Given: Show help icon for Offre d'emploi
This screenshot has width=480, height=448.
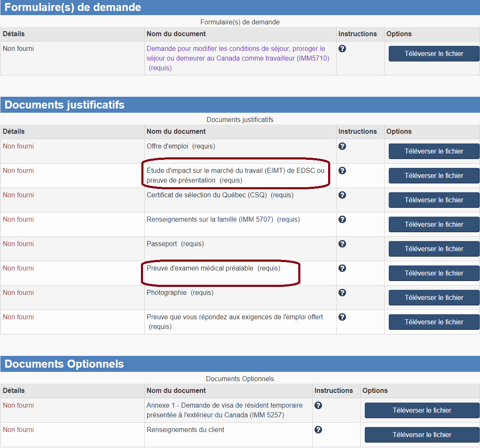Looking at the screenshot, I should tap(342, 146).
